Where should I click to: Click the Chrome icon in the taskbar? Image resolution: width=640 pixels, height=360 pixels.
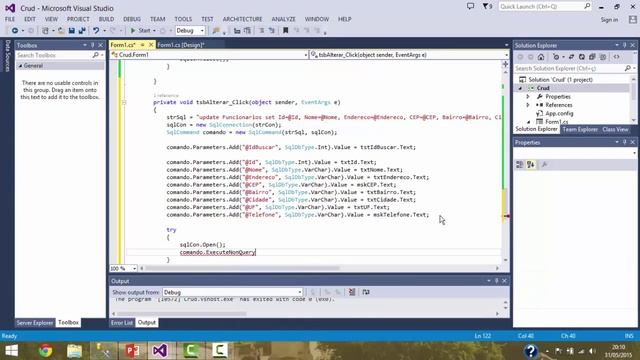pyautogui.click(x=45, y=351)
